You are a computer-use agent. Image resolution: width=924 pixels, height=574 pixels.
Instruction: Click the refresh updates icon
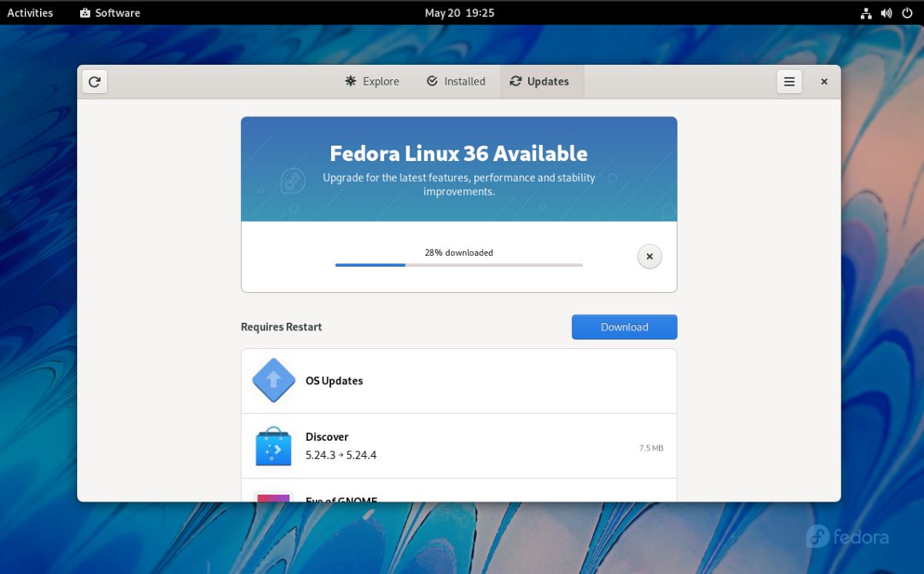[x=94, y=81]
